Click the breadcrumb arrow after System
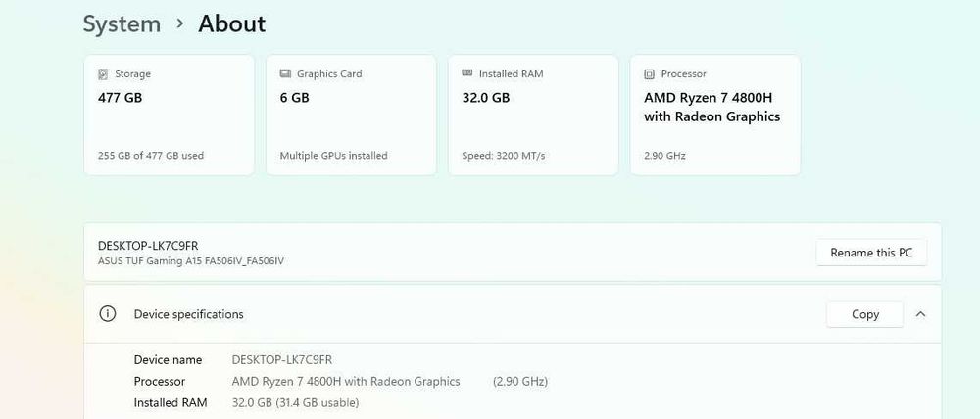This screenshot has width=980, height=419. point(180,23)
